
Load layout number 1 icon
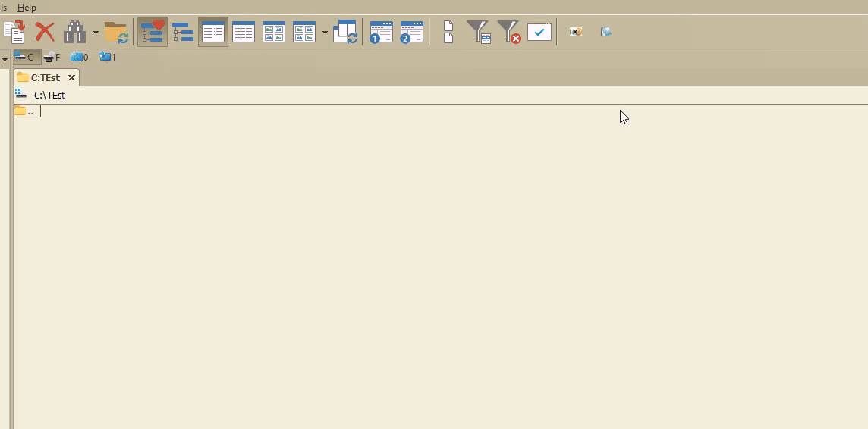tap(381, 32)
